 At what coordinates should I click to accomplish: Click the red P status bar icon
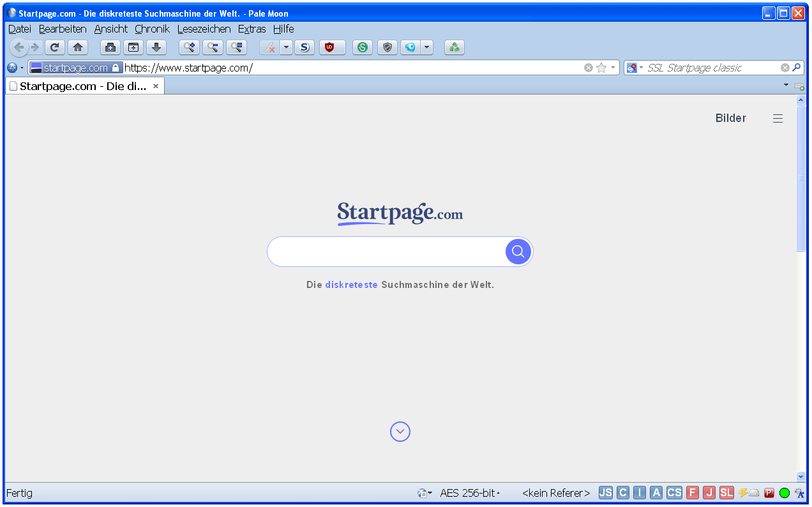click(x=770, y=493)
